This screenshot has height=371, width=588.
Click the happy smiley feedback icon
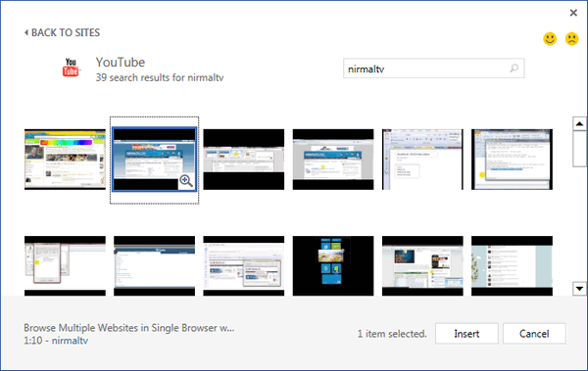(x=550, y=39)
